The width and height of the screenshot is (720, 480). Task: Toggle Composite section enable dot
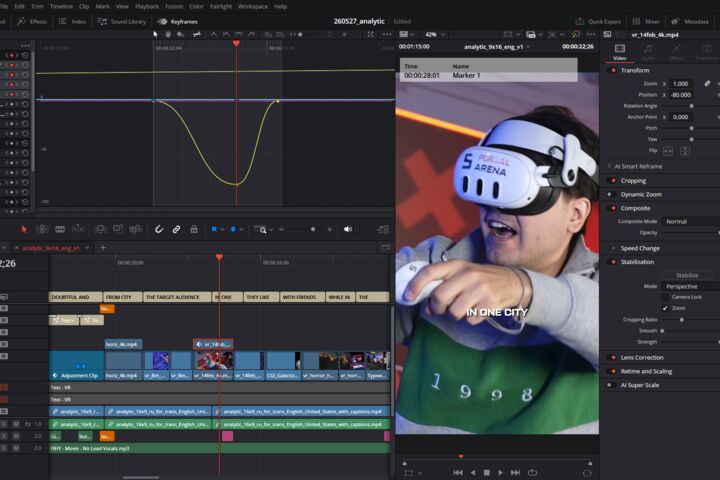click(x=613, y=208)
